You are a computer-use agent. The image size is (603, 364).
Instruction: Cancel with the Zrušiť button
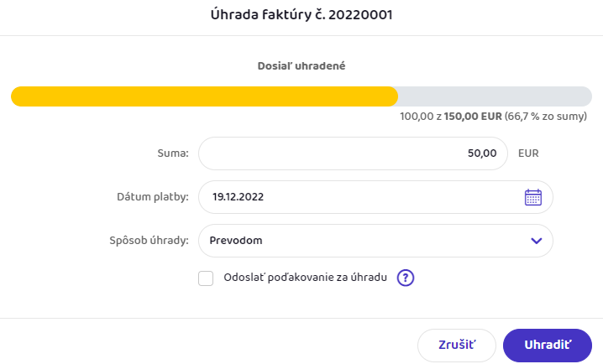(456, 345)
